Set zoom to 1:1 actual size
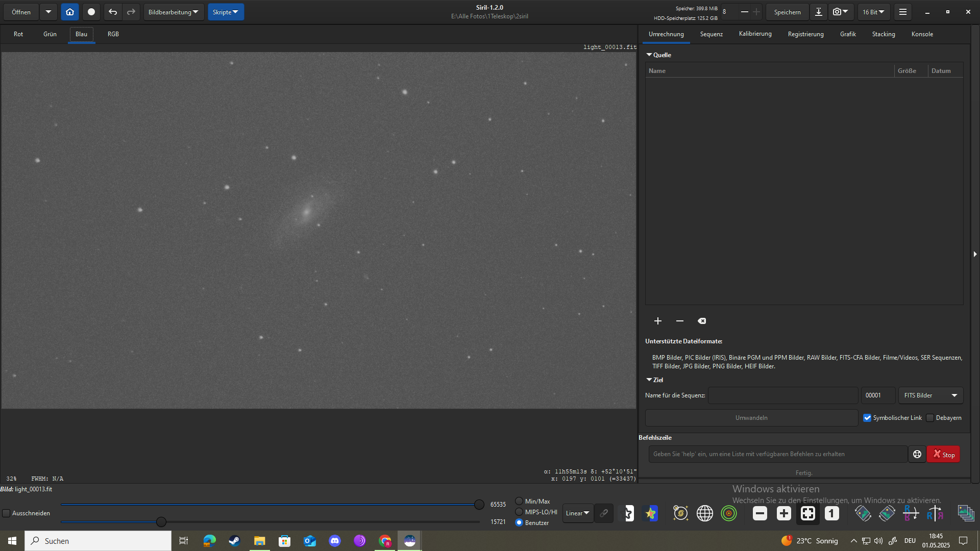The height and width of the screenshot is (551, 980). tap(832, 513)
